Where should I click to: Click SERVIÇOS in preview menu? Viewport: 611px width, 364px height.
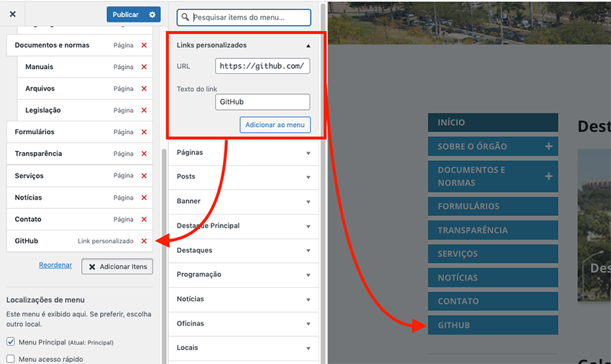[493, 254]
